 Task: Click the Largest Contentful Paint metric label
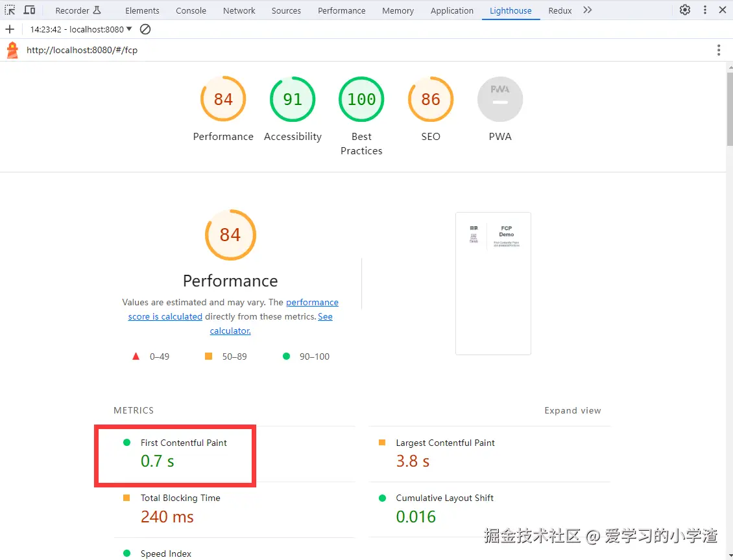(x=445, y=443)
